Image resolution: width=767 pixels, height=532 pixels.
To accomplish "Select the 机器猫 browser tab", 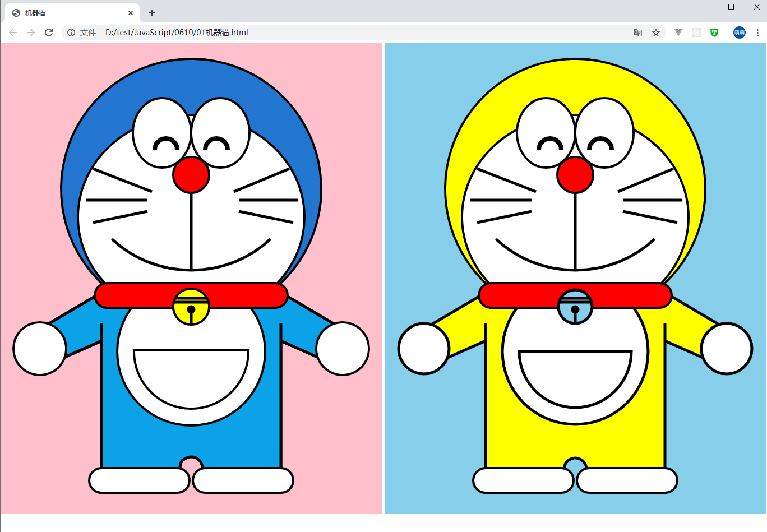I will click(72, 13).
